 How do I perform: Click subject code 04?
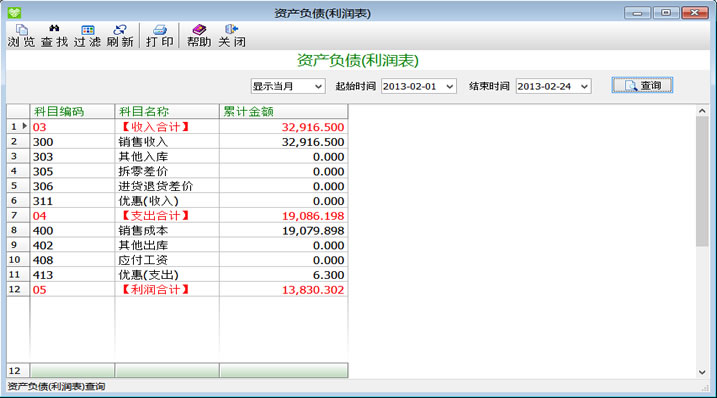pos(39,215)
